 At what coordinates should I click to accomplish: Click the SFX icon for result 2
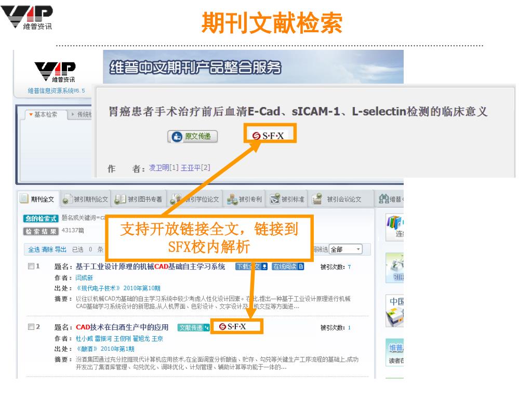[233, 326]
